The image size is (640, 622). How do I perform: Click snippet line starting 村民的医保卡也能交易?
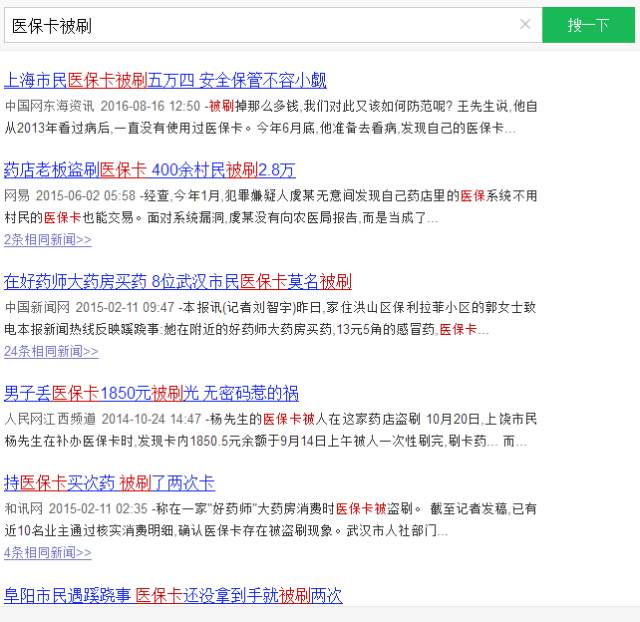point(221,218)
